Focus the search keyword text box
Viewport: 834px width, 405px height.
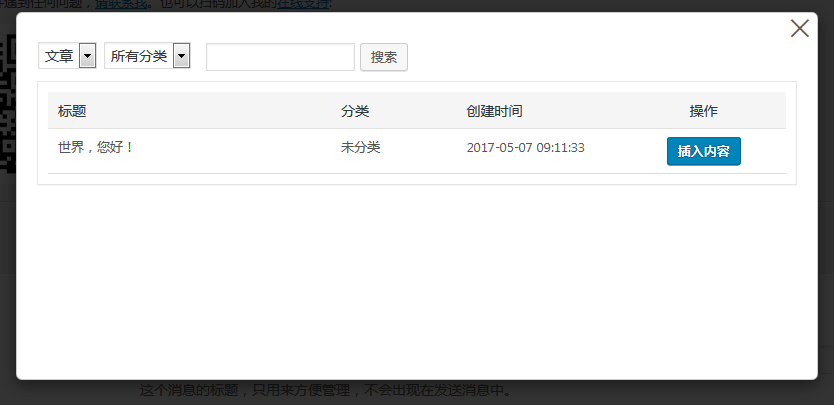click(280, 57)
